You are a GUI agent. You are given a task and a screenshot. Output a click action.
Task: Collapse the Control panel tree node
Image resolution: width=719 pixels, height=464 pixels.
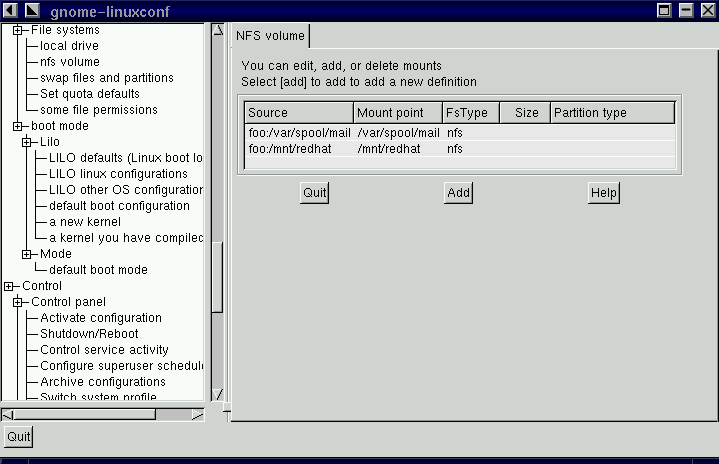(x=18, y=302)
